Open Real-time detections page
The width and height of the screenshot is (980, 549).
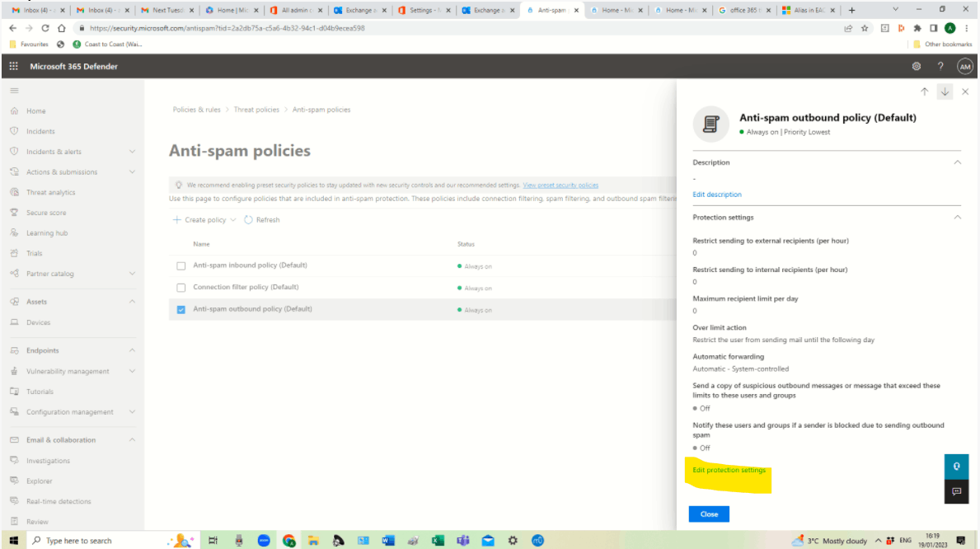[59, 501]
